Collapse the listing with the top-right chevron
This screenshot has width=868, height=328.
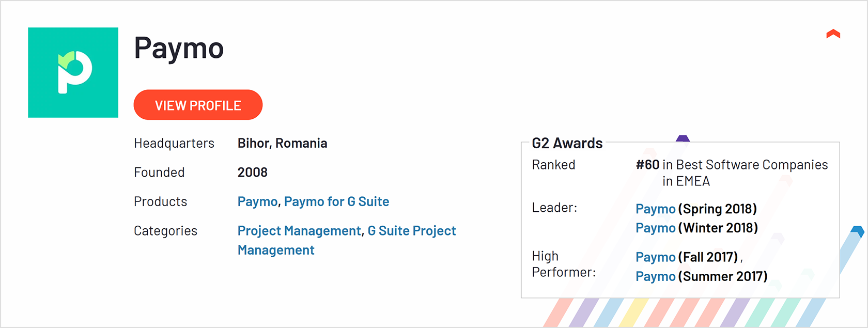pos(833,34)
